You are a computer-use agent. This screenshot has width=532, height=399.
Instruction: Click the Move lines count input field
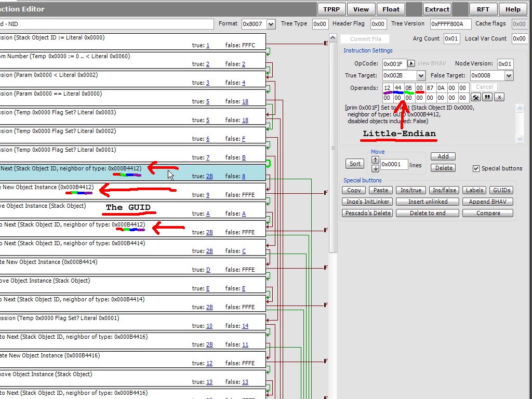[x=394, y=164]
